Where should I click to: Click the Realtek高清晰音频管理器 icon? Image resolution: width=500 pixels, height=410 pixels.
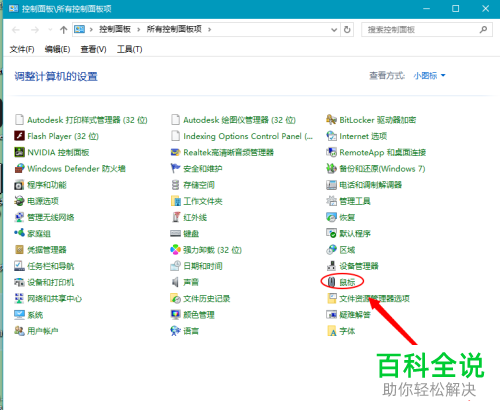click(175, 152)
